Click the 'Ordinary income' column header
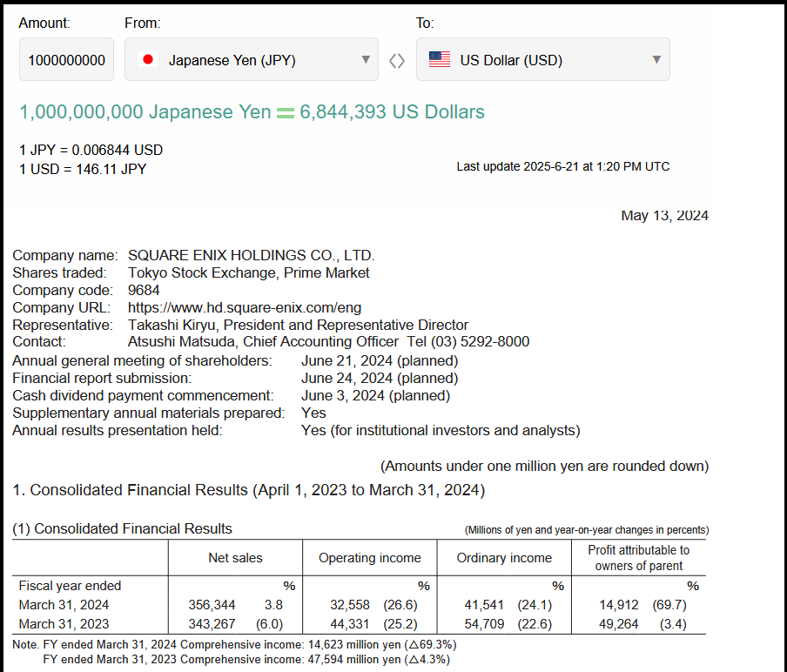This screenshot has width=787, height=672. [504, 558]
